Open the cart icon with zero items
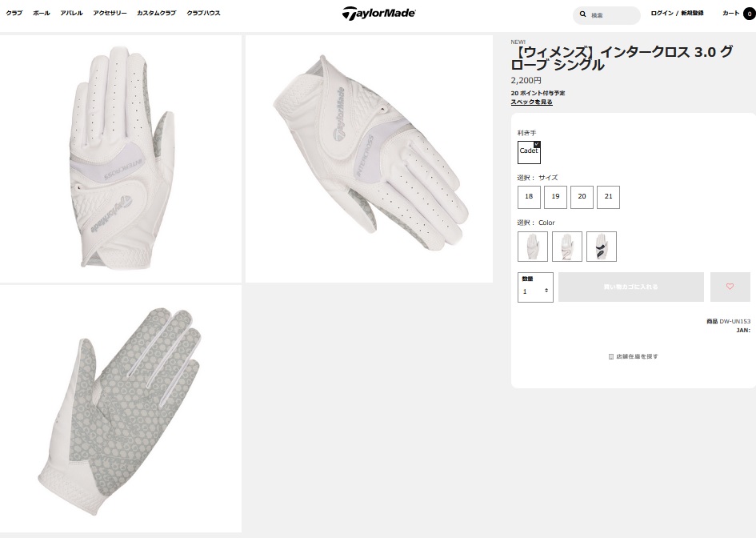The width and height of the screenshot is (756, 538). (749, 14)
